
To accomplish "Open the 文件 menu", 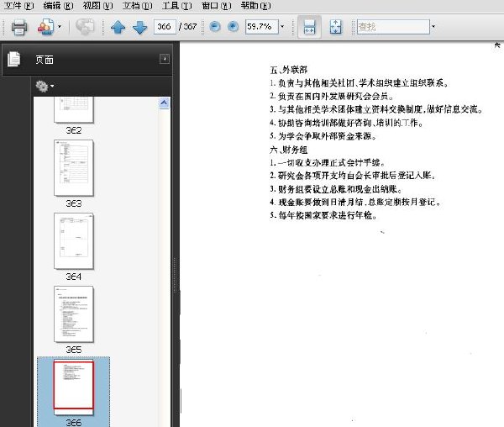I will tap(19, 6).
